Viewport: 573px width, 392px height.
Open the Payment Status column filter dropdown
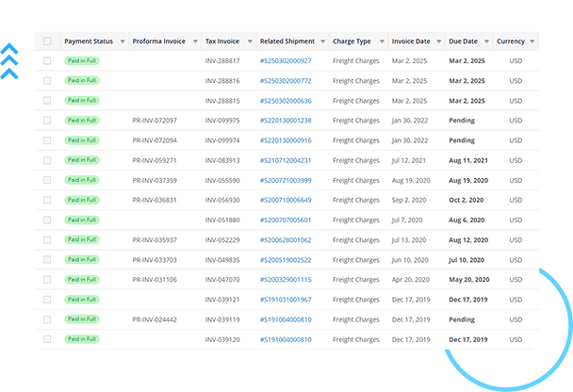coord(122,41)
